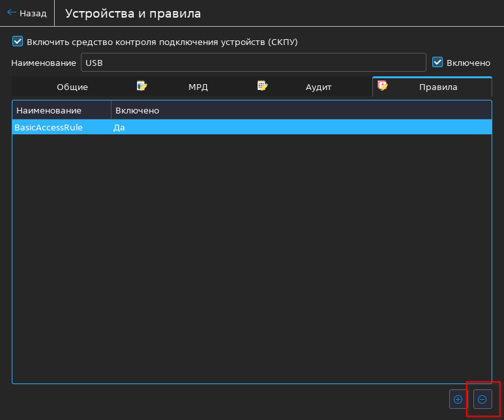
Task: Click the shield icon on Правила tab
Action: (x=383, y=85)
